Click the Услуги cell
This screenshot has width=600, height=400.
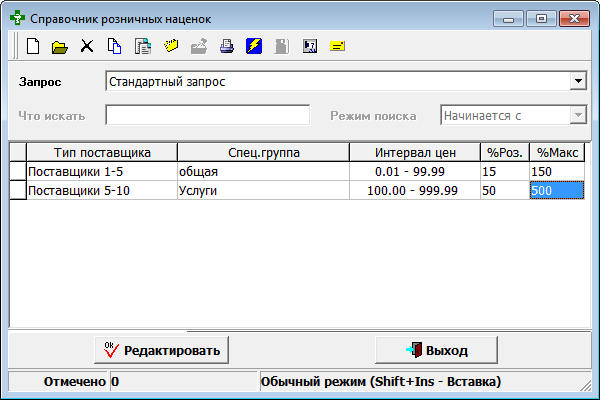(263, 190)
